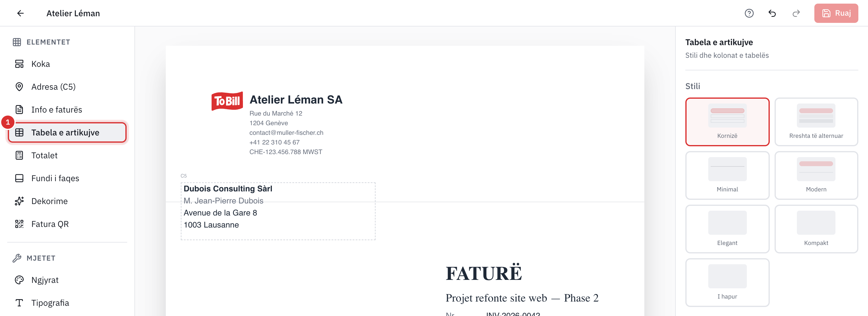Viewport: 868px width, 316px height.
Task: Open Dekorime sparkle item
Action: pyautogui.click(x=67, y=201)
